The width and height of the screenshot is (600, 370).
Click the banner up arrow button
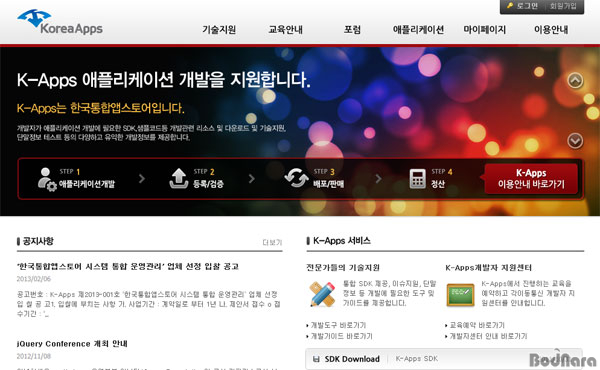(x=575, y=80)
